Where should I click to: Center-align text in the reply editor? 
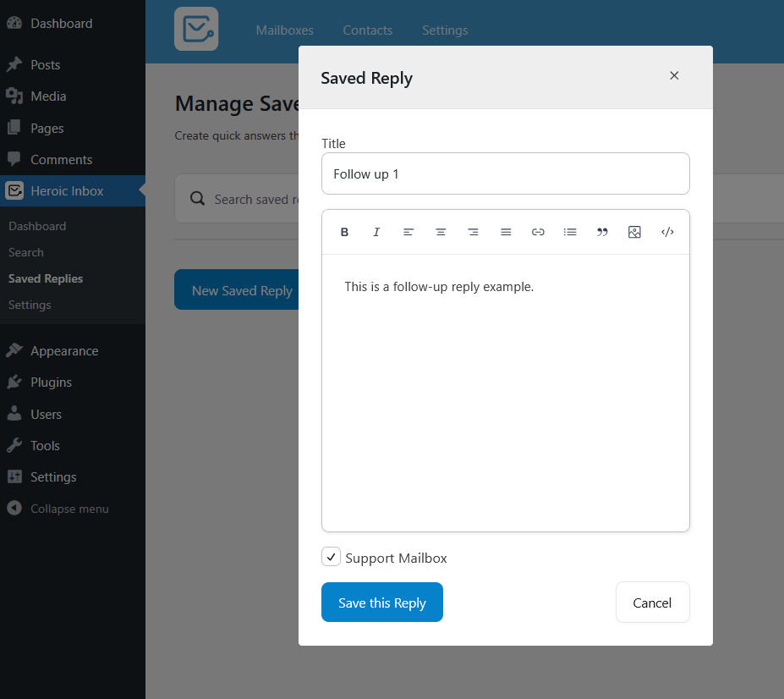pos(441,232)
